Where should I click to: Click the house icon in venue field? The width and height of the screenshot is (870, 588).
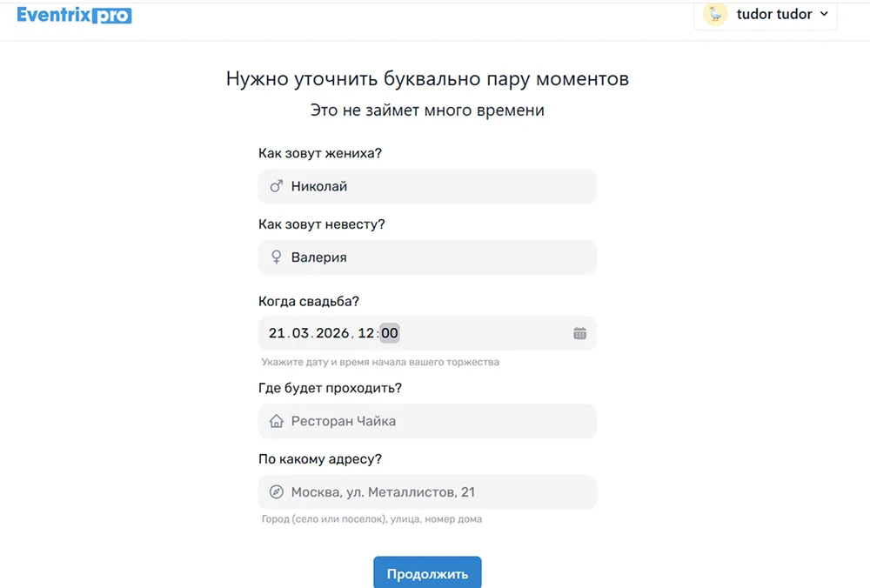(277, 421)
